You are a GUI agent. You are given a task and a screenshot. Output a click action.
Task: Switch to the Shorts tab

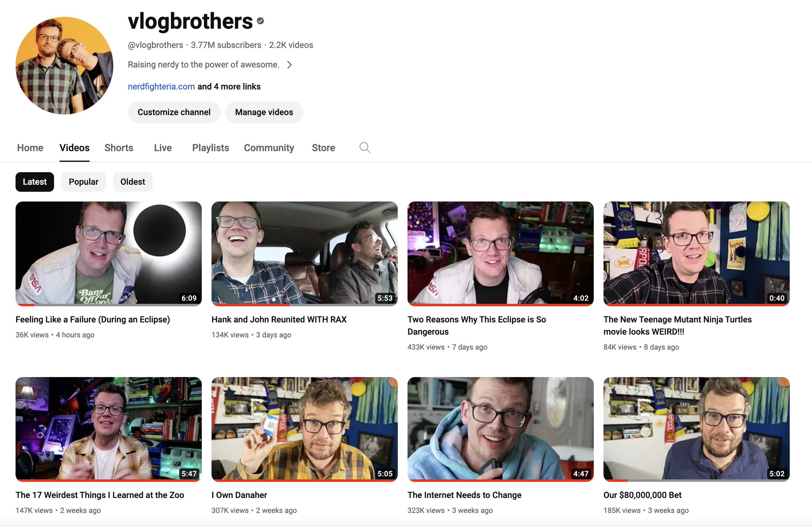pyautogui.click(x=119, y=148)
